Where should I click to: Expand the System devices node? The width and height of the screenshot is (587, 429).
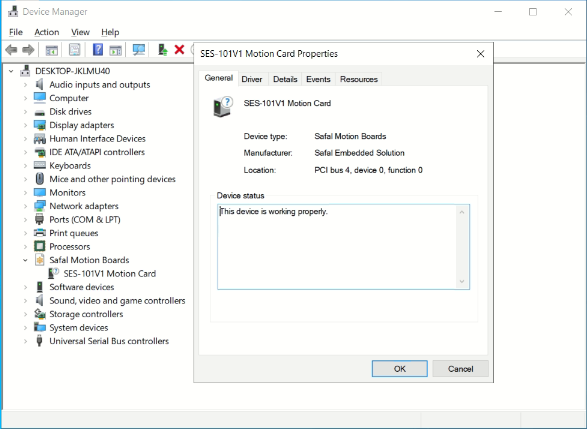click(25, 328)
